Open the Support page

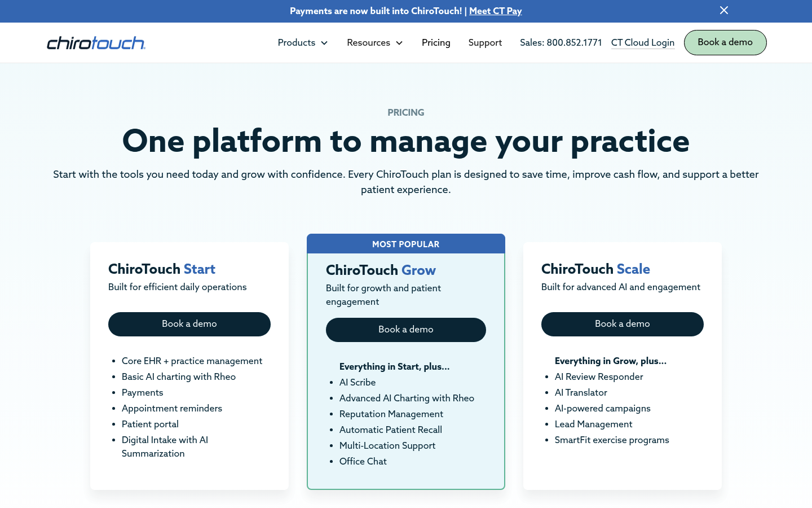[485, 43]
